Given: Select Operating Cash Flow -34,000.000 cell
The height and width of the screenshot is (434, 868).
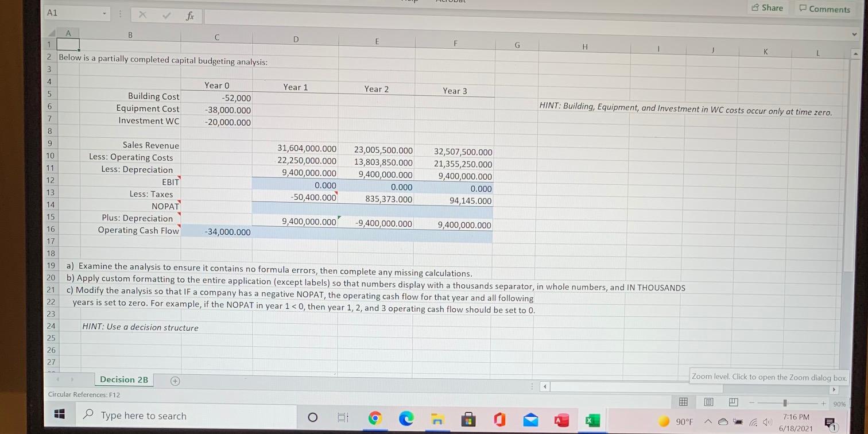Looking at the screenshot, I should tap(217, 231).
